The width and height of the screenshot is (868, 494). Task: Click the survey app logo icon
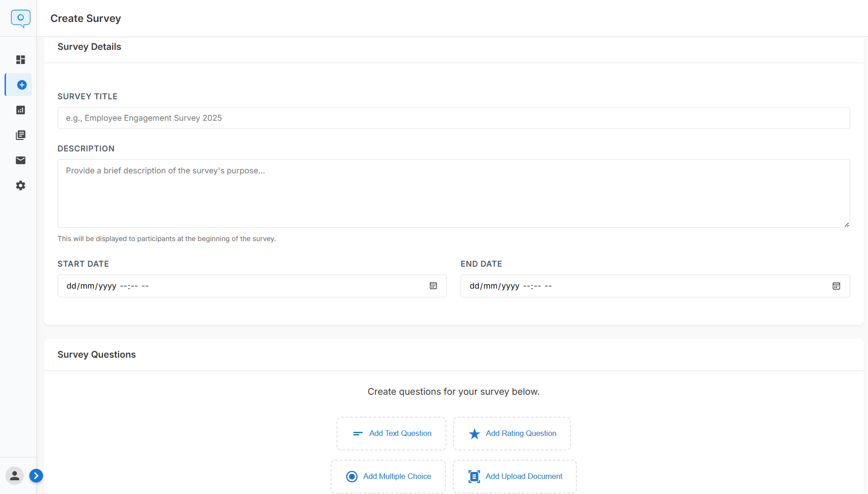[21, 19]
